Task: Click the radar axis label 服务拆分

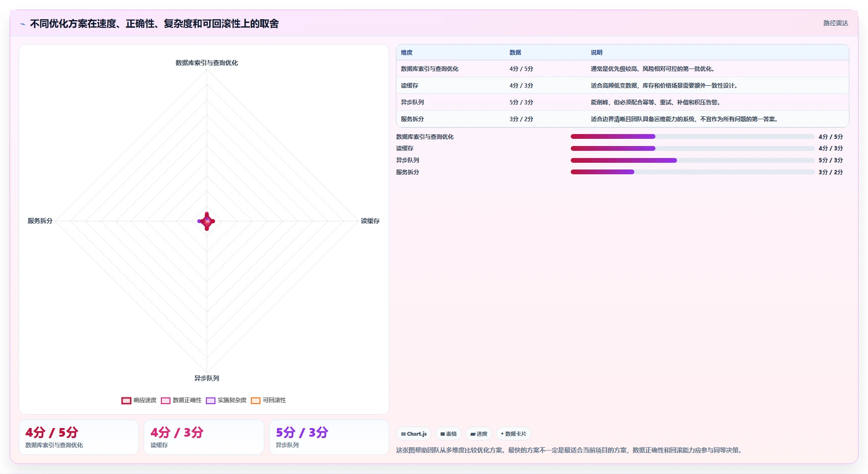Action: [x=40, y=221]
